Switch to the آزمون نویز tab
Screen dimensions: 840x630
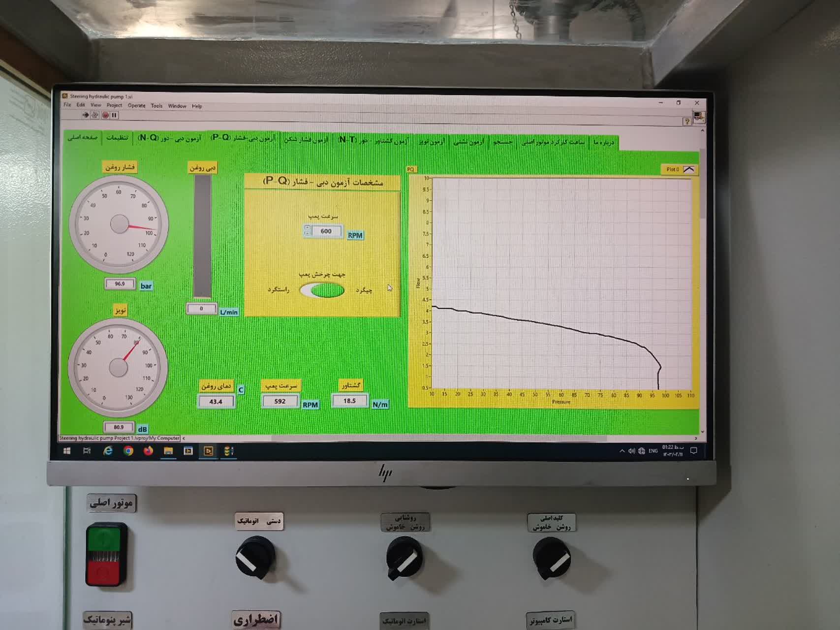(x=432, y=142)
